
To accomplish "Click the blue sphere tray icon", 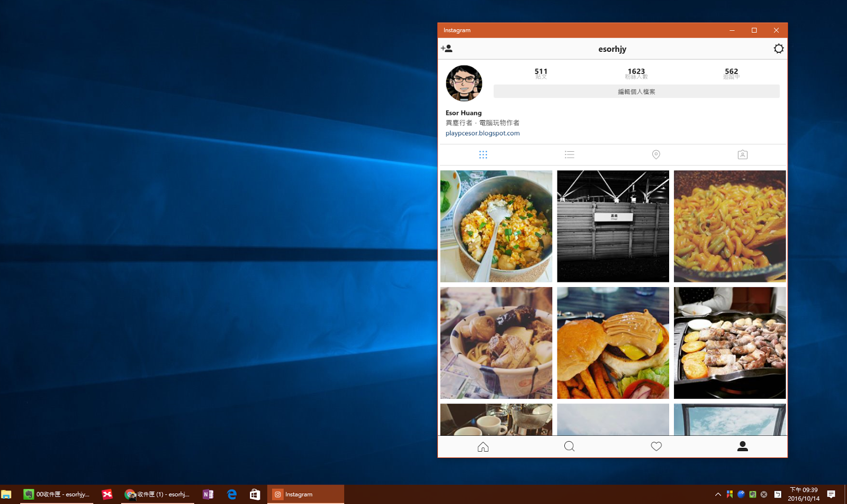I will pos(741,494).
